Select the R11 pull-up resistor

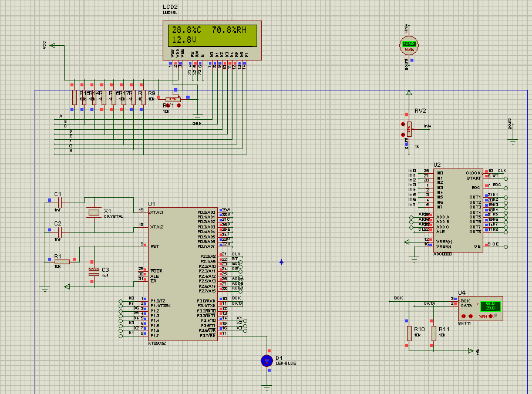[433, 334]
